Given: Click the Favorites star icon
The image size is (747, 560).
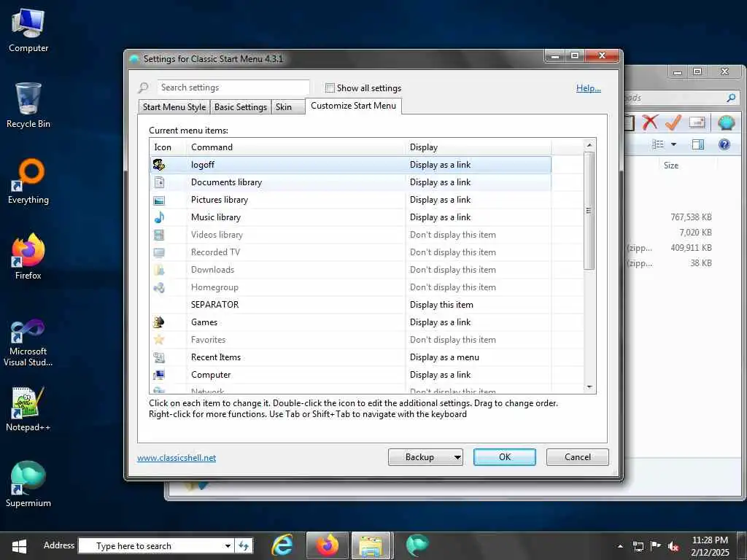Looking at the screenshot, I should coord(159,340).
